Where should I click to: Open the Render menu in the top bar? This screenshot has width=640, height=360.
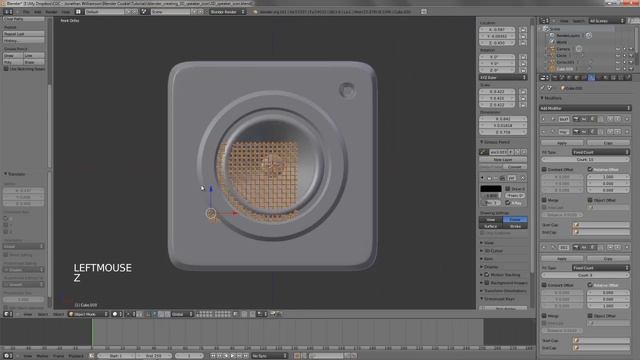click(51, 12)
